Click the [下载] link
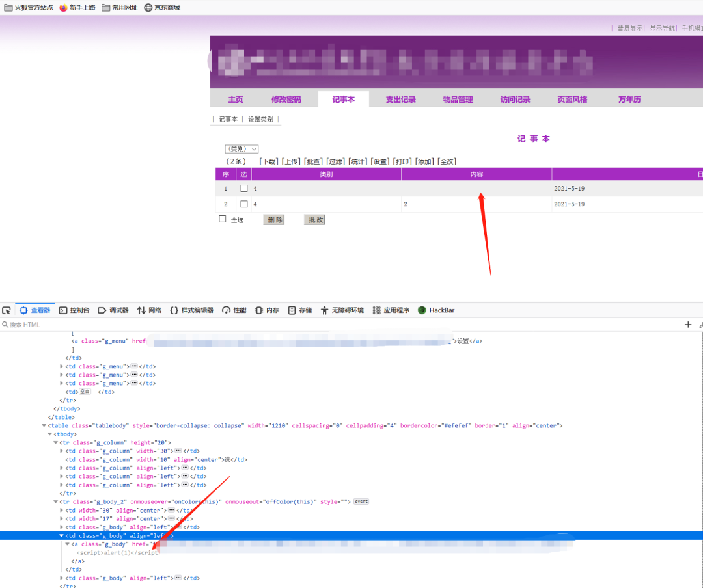Screen dimensions: 703x588 (x=269, y=161)
